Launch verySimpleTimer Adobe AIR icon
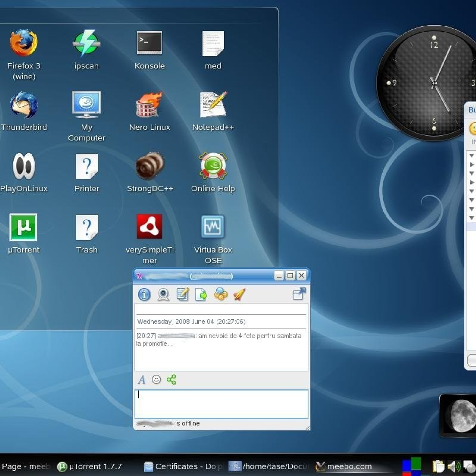This screenshot has width=476, height=476. [x=149, y=226]
